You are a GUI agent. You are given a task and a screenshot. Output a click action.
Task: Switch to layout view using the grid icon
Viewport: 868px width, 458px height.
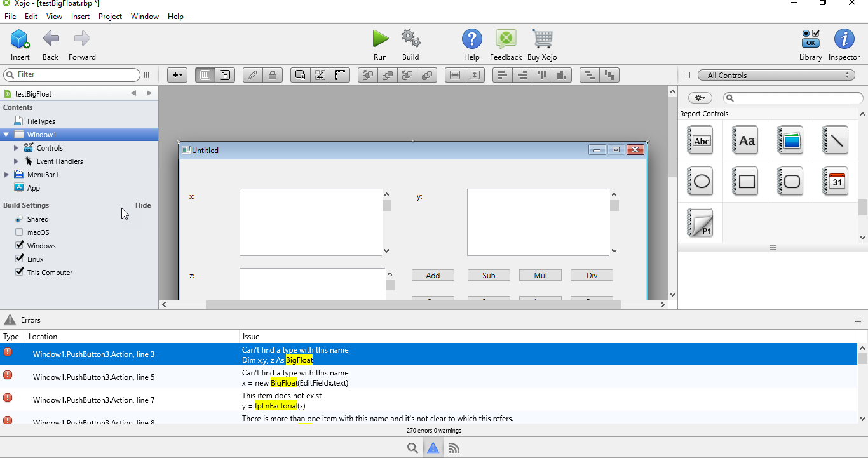205,75
